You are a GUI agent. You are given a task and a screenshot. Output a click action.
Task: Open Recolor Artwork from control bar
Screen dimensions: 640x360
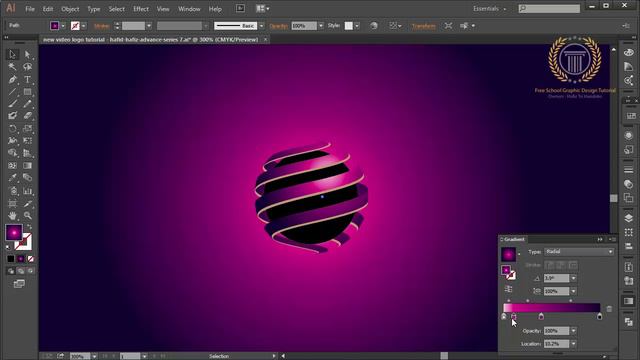coord(374,26)
